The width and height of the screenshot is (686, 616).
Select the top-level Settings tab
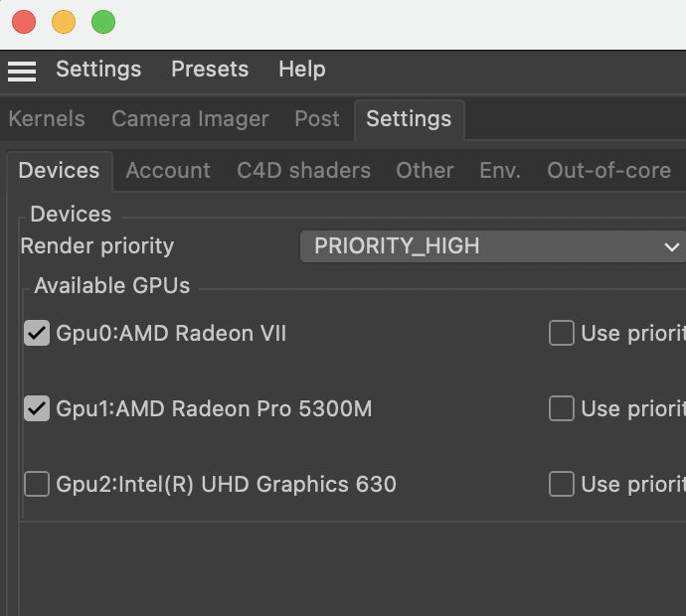point(409,119)
